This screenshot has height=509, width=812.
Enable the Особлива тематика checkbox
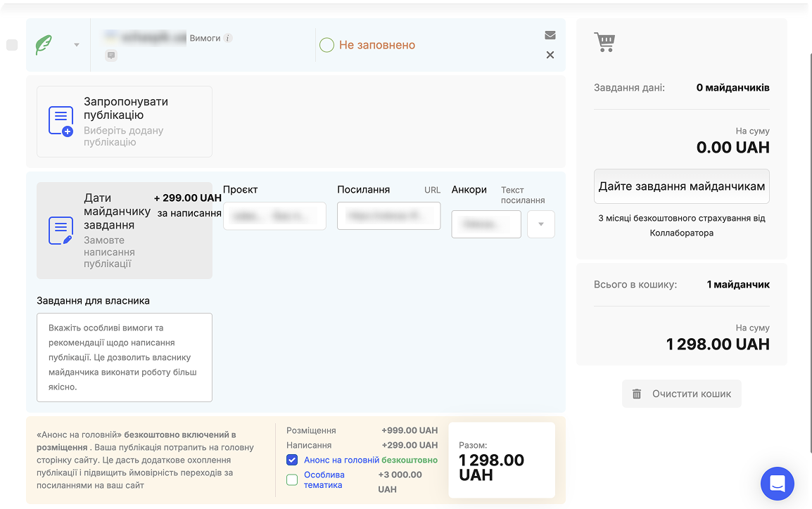click(292, 479)
